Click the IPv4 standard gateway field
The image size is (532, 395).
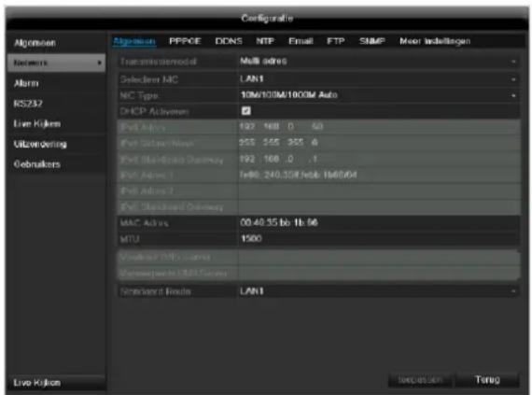click(x=379, y=159)
